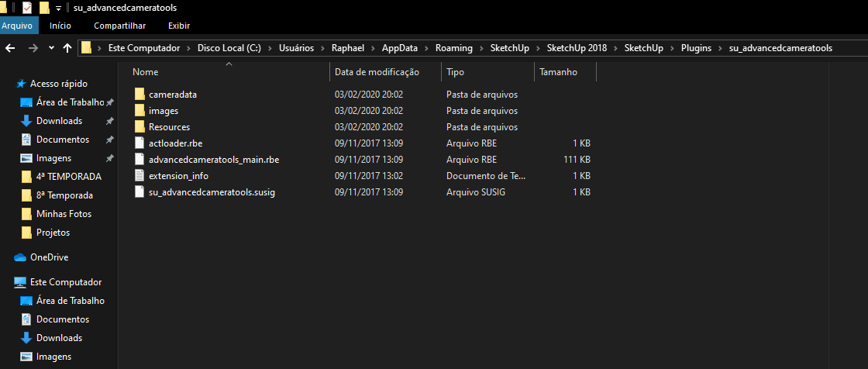Open Projetos folder in quick access

coord(53,232)
